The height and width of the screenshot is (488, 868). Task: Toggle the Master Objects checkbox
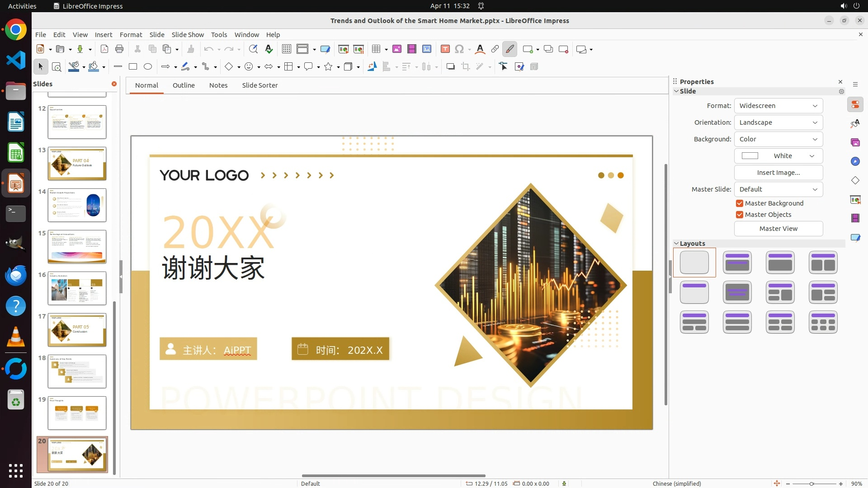740,215
